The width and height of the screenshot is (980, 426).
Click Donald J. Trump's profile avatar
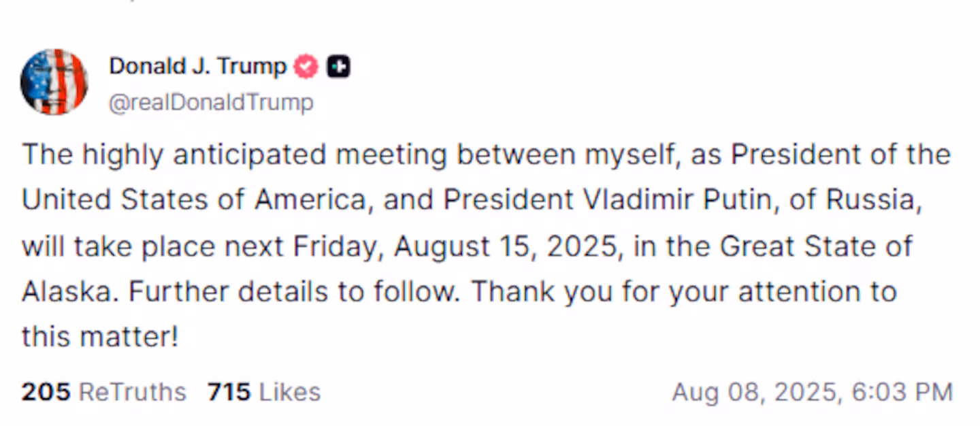54,82
